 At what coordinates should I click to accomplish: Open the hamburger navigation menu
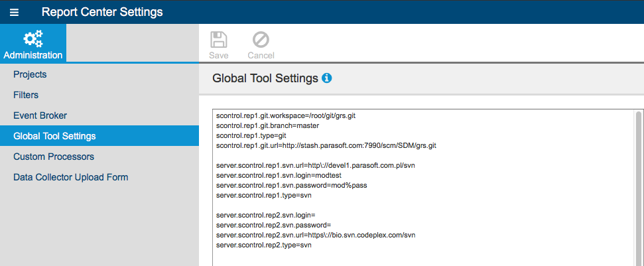(15, 13)
